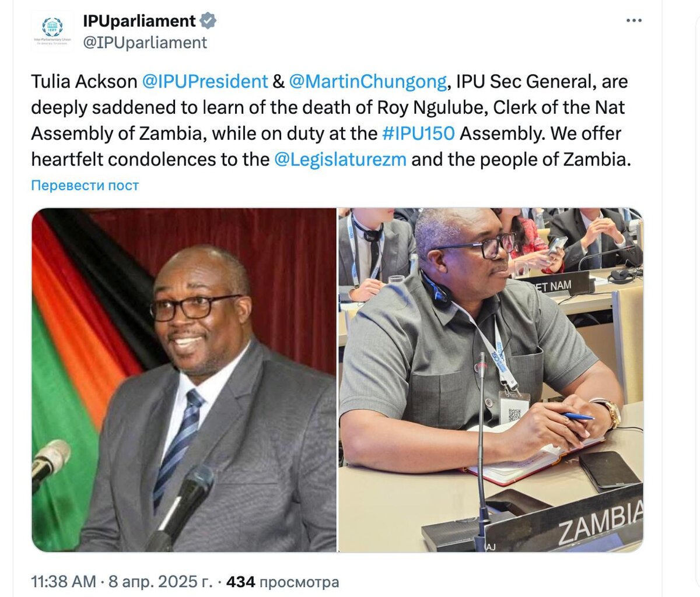This screenshot has height=597, width=700.
Task: Click the microphone in the left photo
Action: (x=181, y=504)
